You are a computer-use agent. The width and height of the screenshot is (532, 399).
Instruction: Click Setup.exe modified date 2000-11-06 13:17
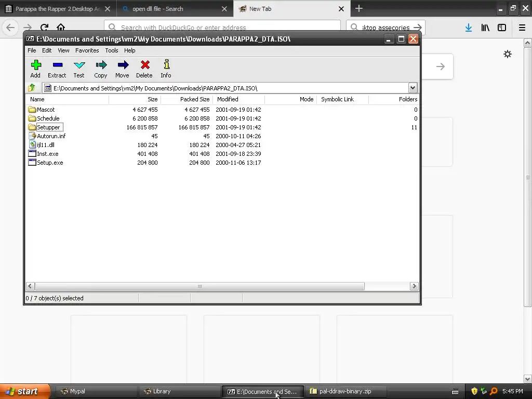pyautogui.click(x=238, y=163)
